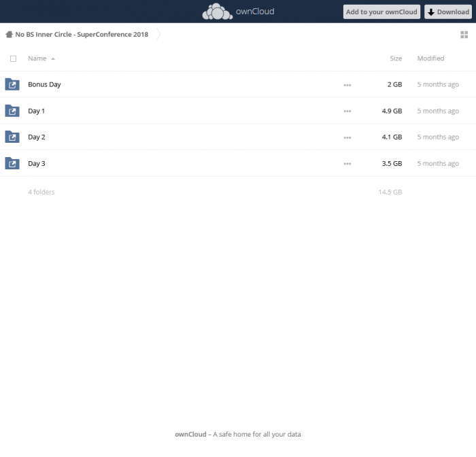The height and width of the screenshot is (457, 476).
Task: Open the Day 2 folder
Action: (37, 137)
